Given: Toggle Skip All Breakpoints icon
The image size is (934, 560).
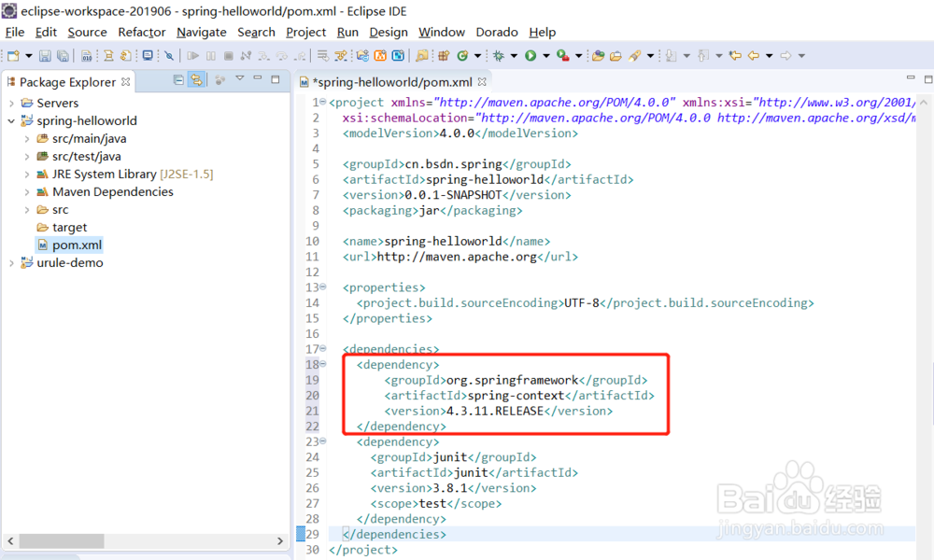Looking at the screenshot, I should pyautogui.click(x=169, y=56).
